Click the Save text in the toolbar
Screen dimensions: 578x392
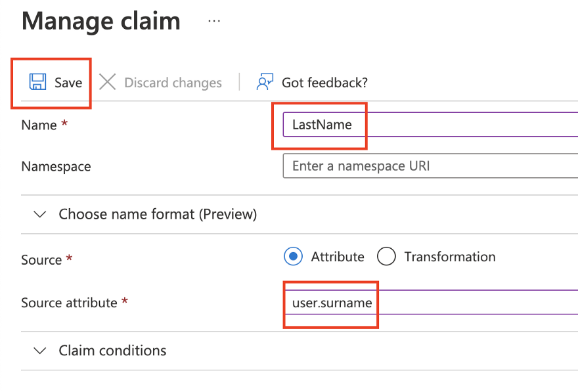click(68, 83)
